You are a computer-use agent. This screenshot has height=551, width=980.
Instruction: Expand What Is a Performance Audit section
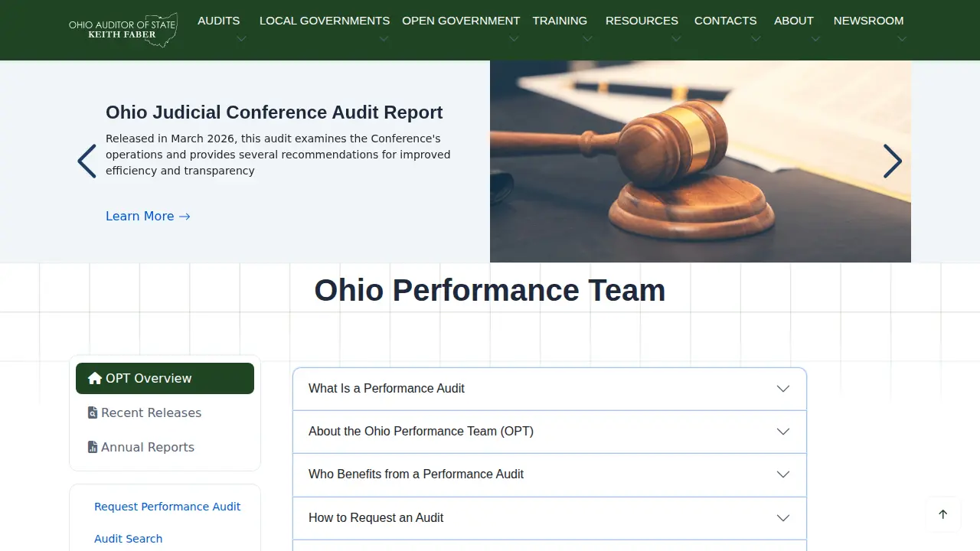pos(550,389)
